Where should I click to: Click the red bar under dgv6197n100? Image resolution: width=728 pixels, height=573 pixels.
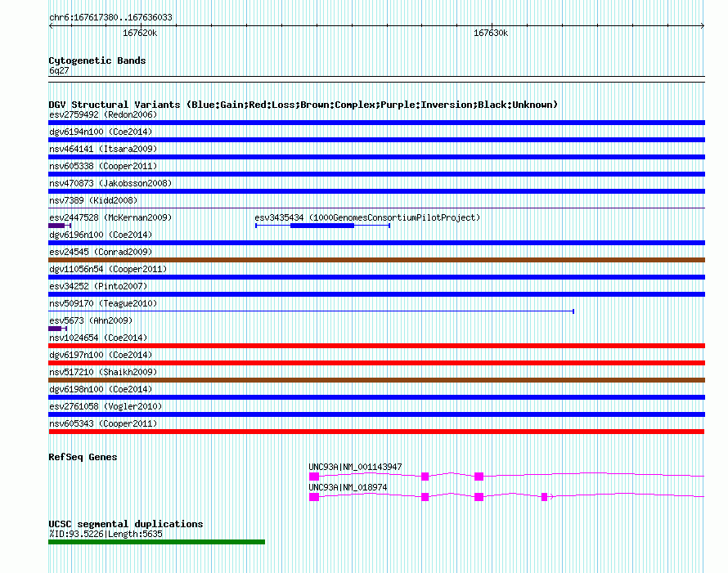pos(376,363)
